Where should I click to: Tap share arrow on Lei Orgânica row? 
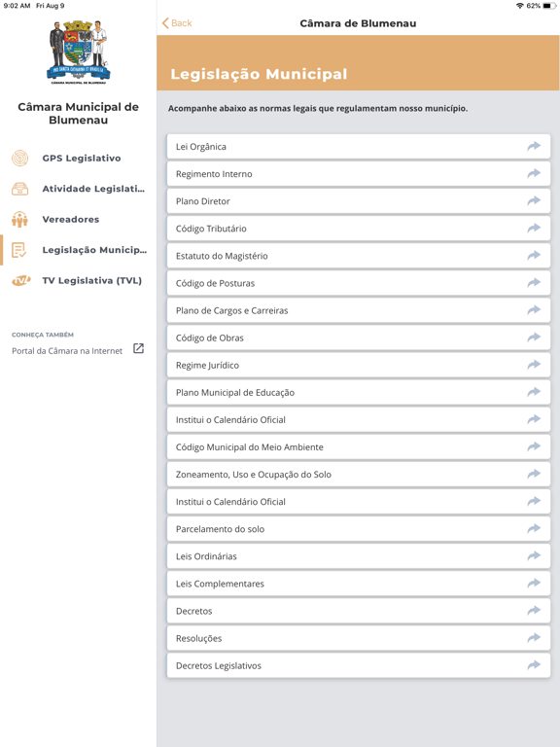pyautogui.click(x=534, y=146)
